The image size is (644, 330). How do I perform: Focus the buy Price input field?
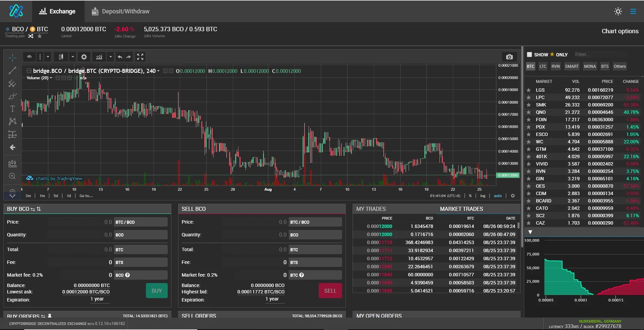[80, 222]
